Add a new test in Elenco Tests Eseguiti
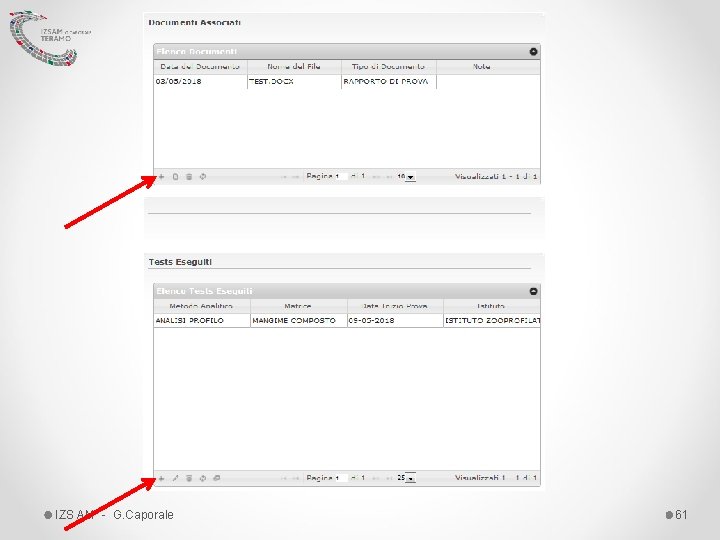720x540 pixels. 162,478
